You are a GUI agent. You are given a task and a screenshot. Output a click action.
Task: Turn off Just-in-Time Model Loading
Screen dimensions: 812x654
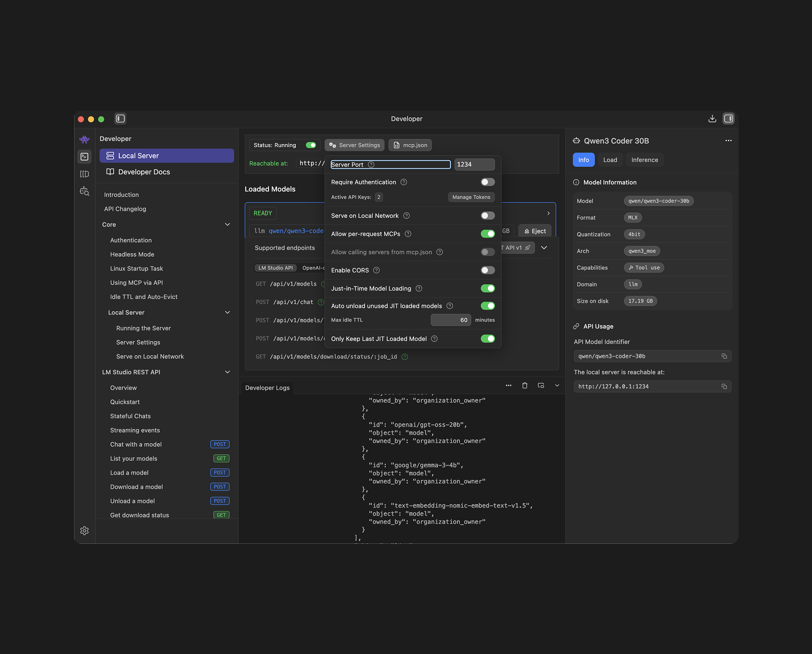(x=487, y=288)
